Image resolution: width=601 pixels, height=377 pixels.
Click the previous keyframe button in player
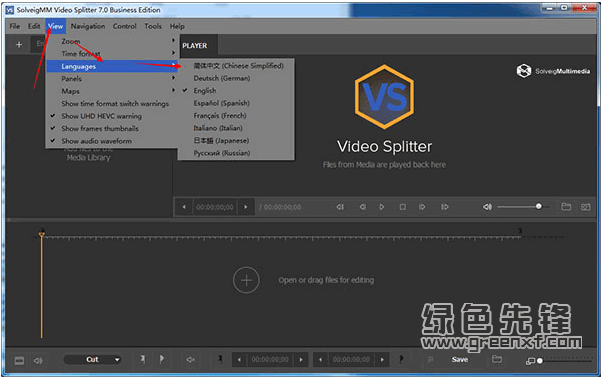[340, 207]
